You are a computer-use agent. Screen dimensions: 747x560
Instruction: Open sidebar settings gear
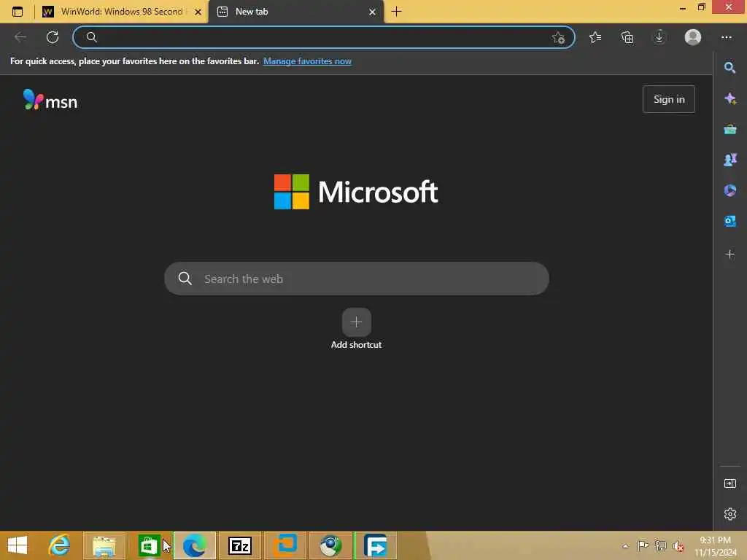click(x=729, y=514)
